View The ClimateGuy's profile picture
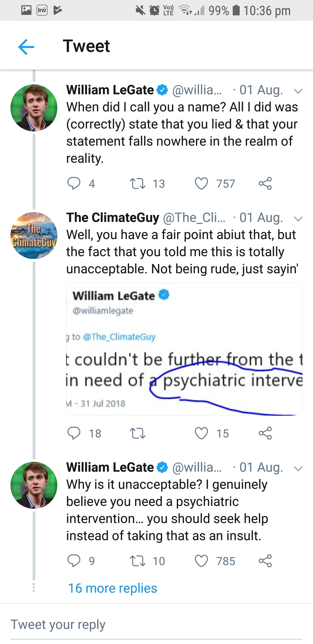Viewport: 313px width, 644px height. click(x=34, y=235)
